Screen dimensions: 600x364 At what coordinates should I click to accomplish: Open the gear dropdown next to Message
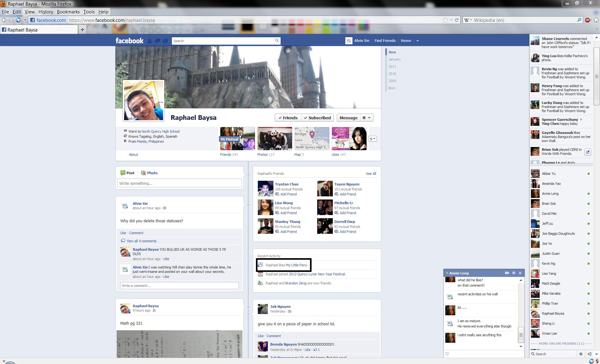(367, 118)
